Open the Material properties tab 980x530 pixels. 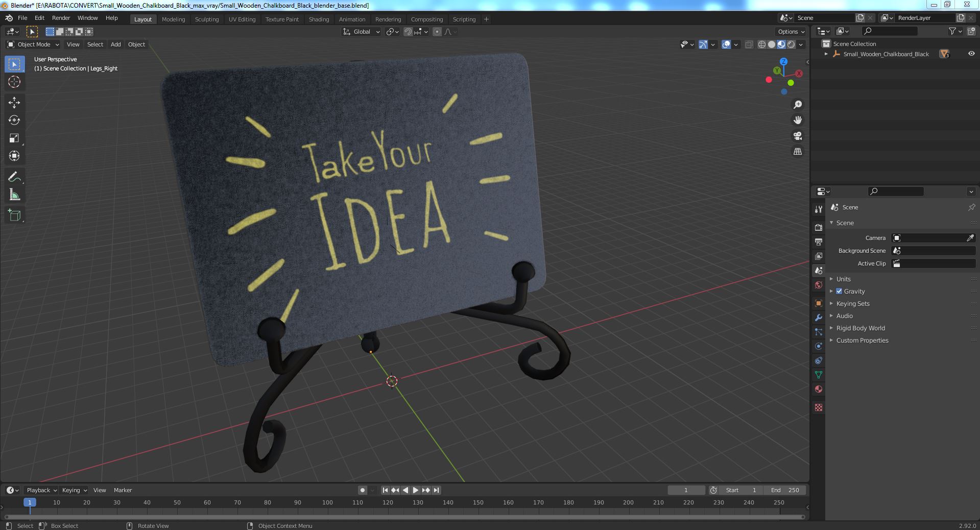point(819,389)
